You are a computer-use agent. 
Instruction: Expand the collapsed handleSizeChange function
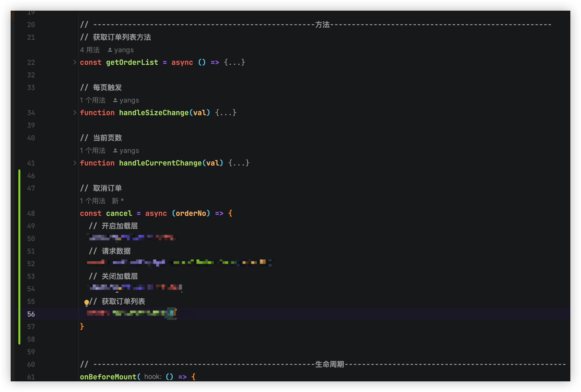tap(75, 113)
